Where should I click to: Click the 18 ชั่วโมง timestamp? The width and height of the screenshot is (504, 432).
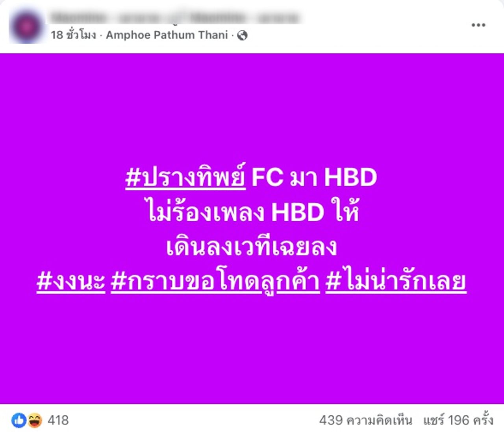(73, 35)
